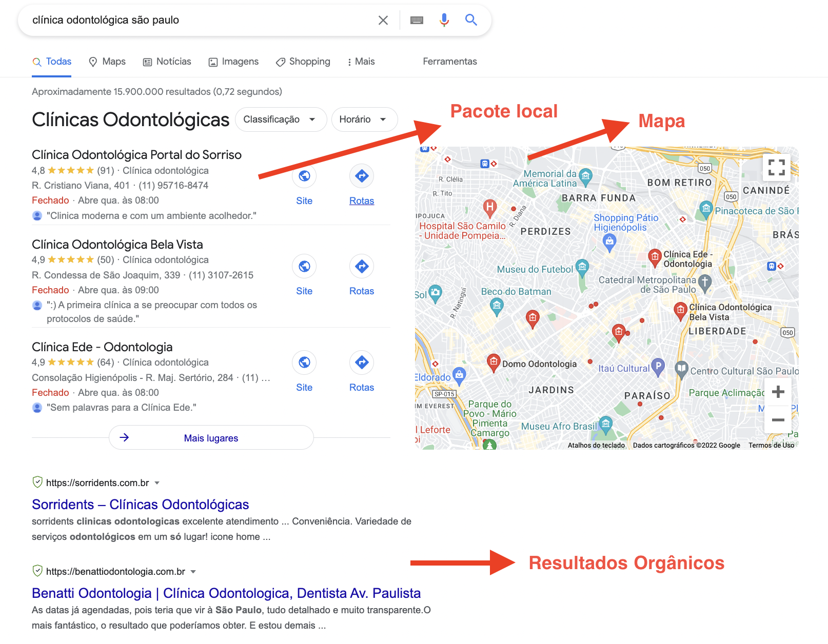Click the Museu do Futebol marker

(x=582, y=267)
